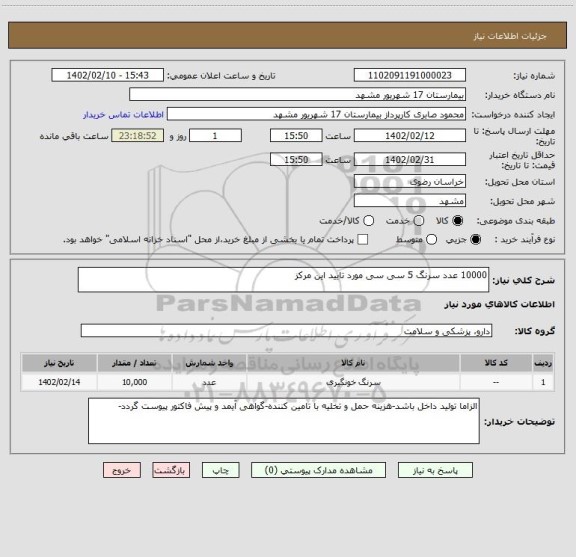Viewport: 576px width, 557px height.
Task: Click the سرنگ خونگیری item cell
Action: pos(353,382)
